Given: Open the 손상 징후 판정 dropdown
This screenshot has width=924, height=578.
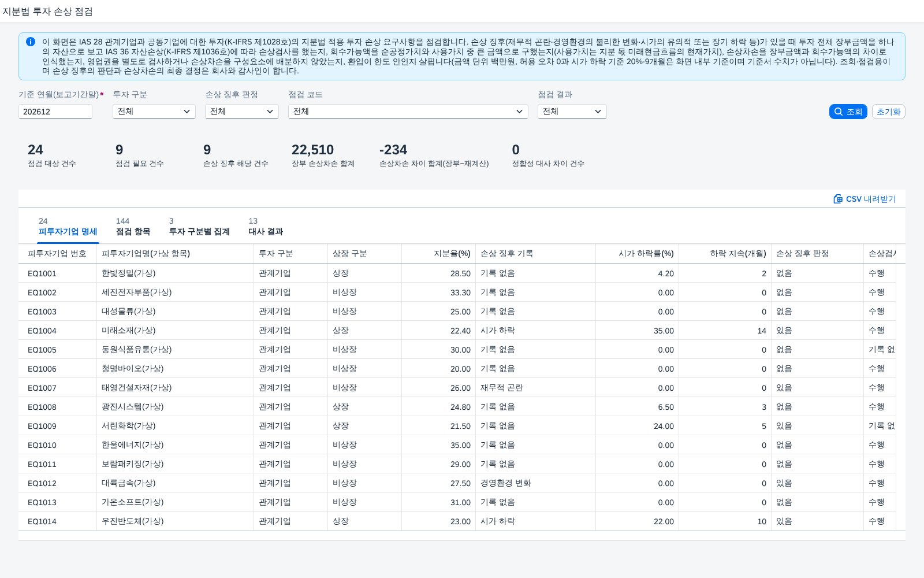Looking at the screenshot, I should (x=242, y=112).
